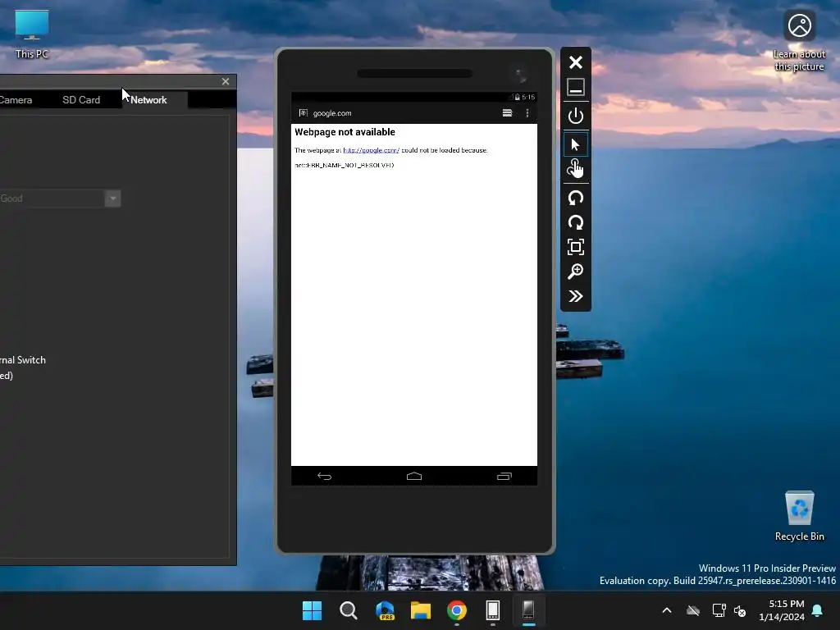
Task: Click the http://google.com/ link
Action: coord(372,151)
